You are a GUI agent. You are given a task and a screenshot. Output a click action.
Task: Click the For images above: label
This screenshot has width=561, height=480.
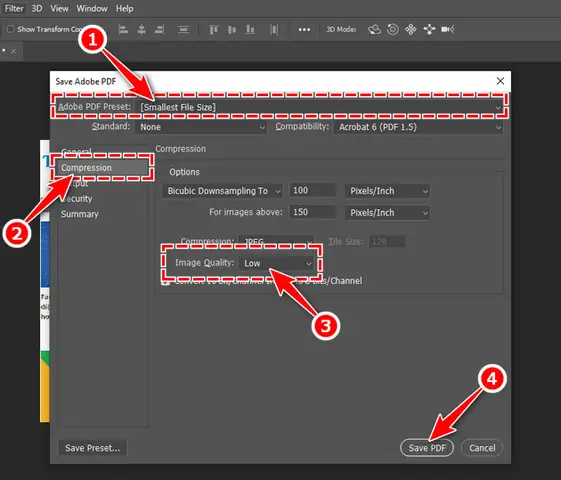point(246,212)
